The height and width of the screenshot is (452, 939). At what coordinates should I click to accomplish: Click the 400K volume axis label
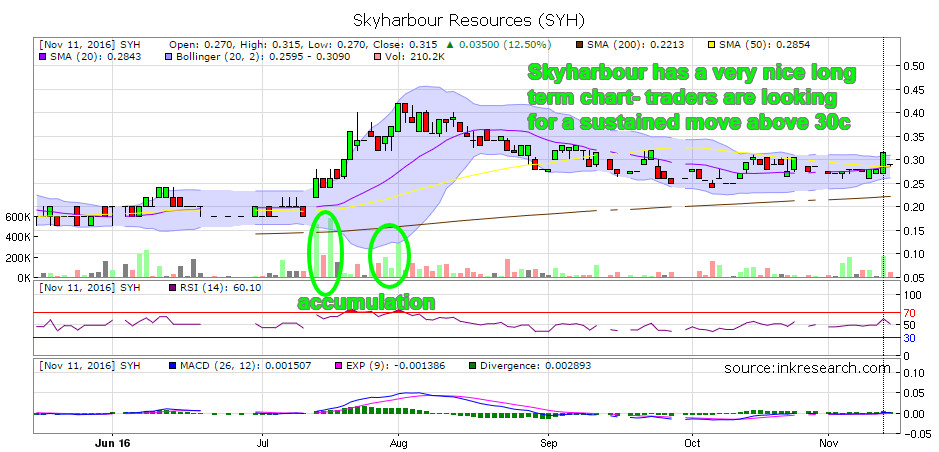click(x=16, y=237)
